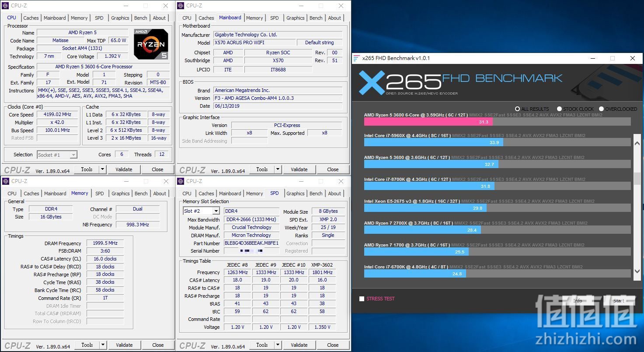
Task: Click Info button in x265 benchmark
Action: pyautogui.click(x=578, y=301)
